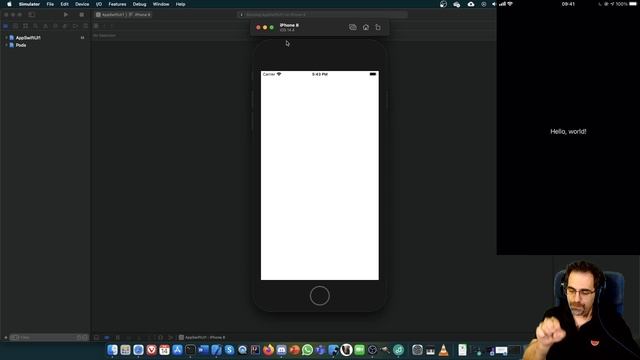Screen dimensions: 640x360
Task: Click the cloud icon in the menu bar
Action: pos(471,4)
